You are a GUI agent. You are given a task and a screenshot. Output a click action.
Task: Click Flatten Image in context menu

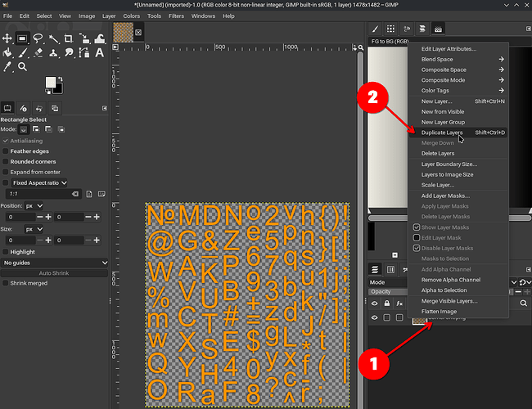(x=439, y=312)
